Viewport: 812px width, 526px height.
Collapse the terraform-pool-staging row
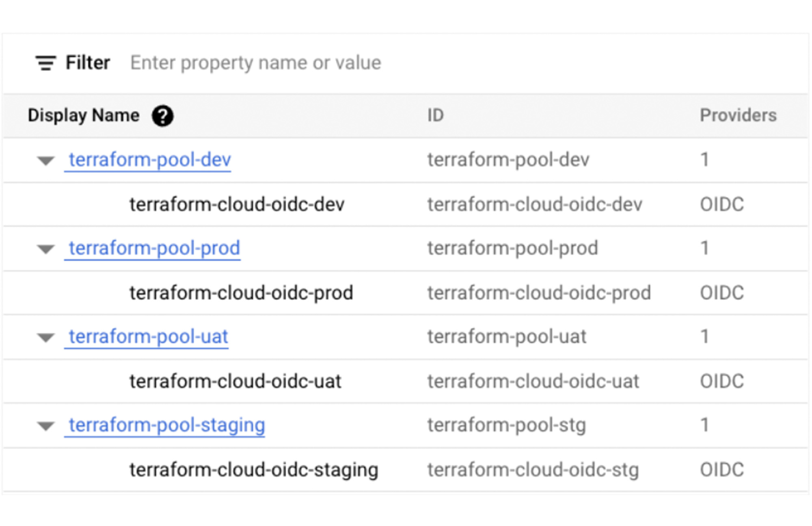[45, 426]
